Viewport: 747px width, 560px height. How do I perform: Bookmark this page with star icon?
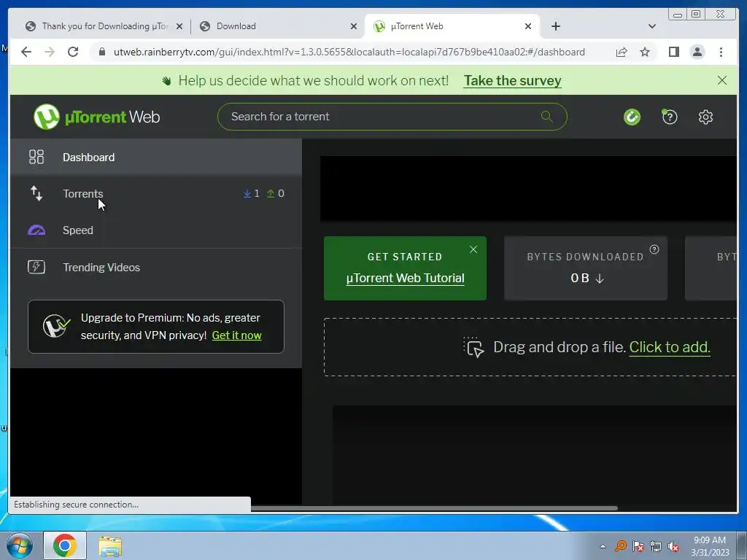pos(645,52)
